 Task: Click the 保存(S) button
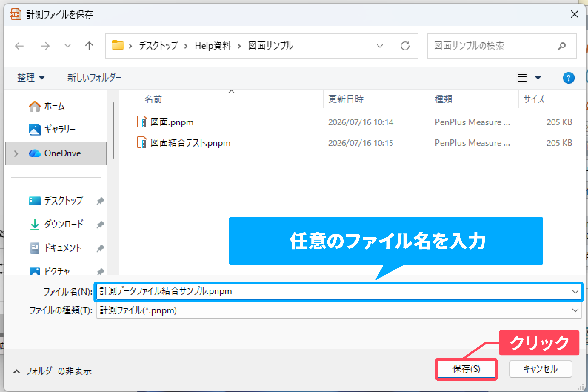(x=466, y=369)
